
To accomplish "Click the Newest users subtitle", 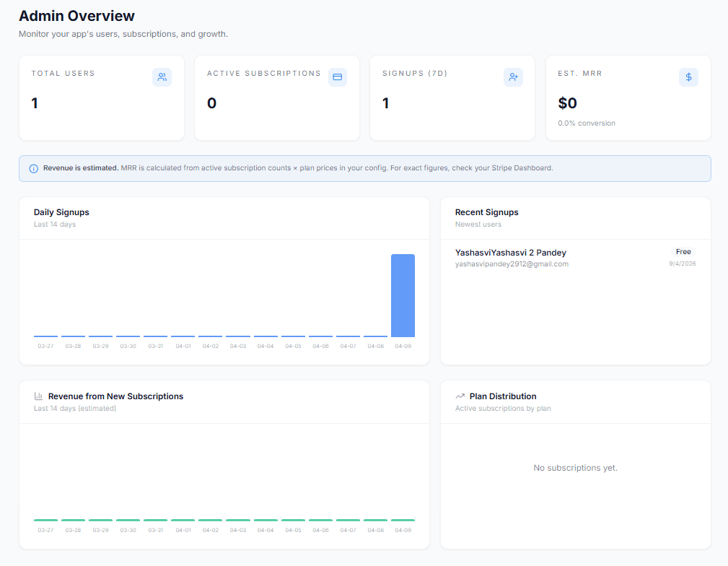I will click(x=478, y=225).
